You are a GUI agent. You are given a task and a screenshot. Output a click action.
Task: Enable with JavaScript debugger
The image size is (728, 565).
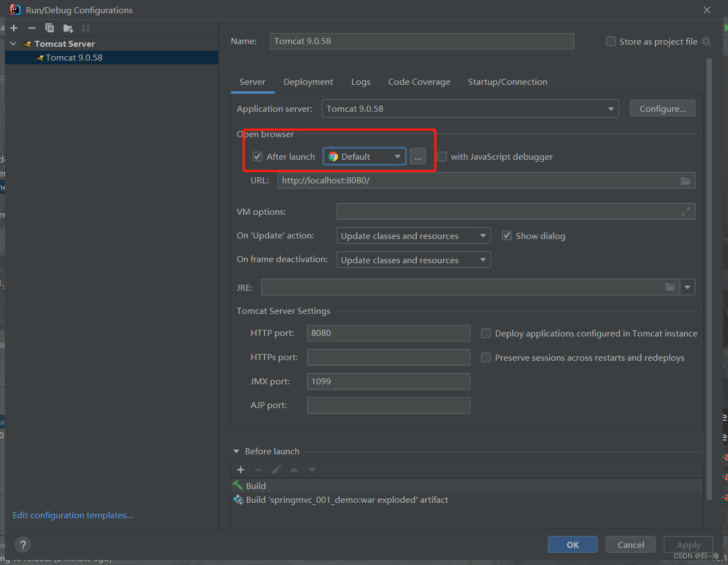442,156
